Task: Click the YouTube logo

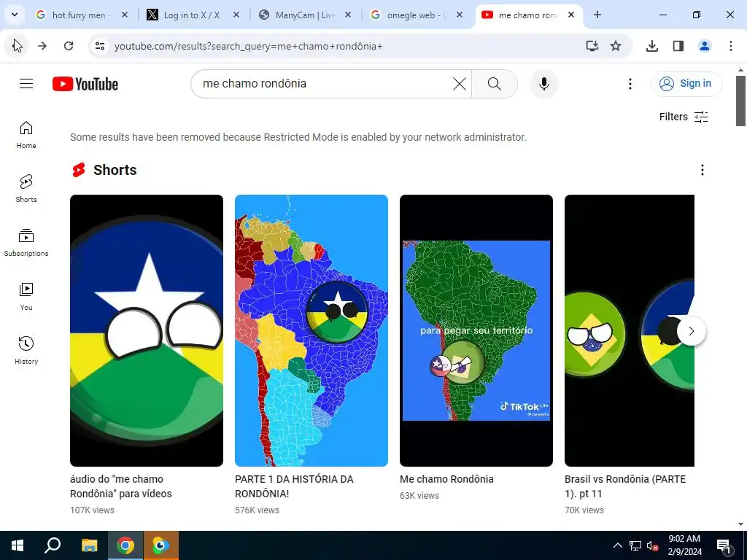Action: point(85,84)
